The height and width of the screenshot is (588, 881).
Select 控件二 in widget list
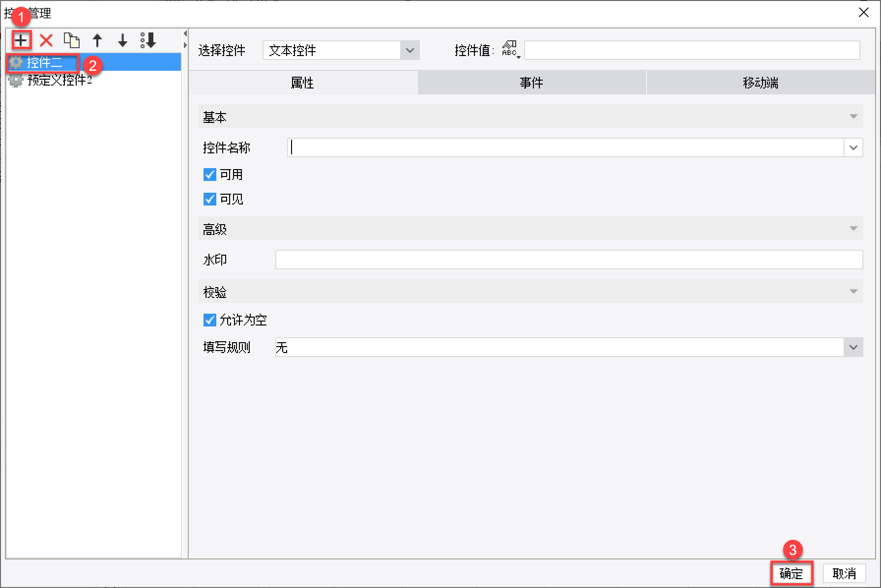coord(93,62)
